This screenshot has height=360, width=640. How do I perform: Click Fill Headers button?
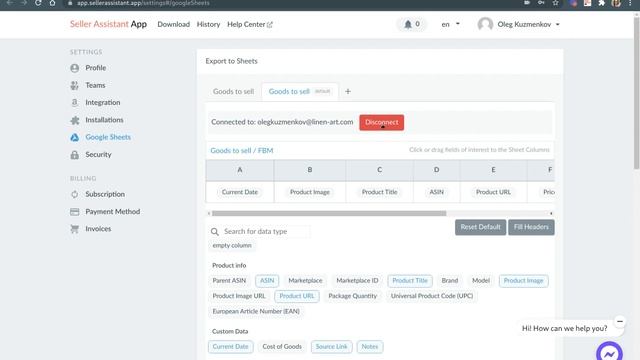pos(531,227)
